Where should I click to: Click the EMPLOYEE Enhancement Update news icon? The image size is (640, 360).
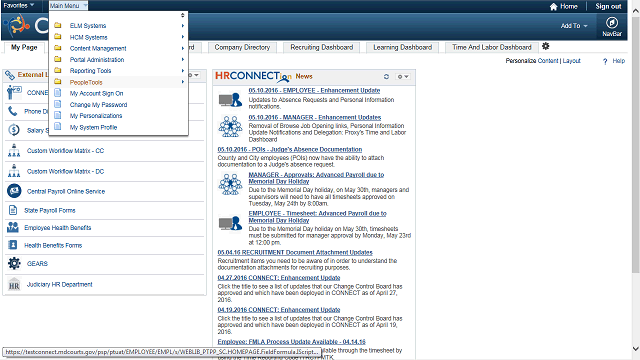[x=230, y=100]
